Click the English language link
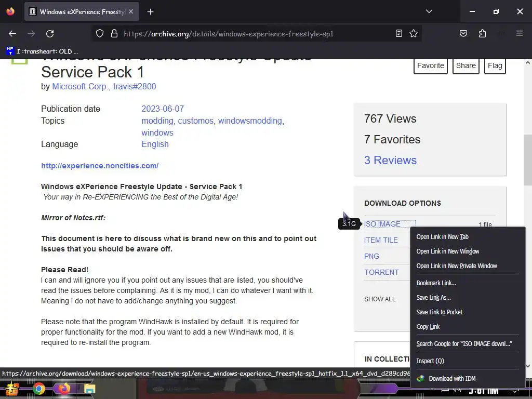Viewport: 532px width, 399px height. click(155, 144)
